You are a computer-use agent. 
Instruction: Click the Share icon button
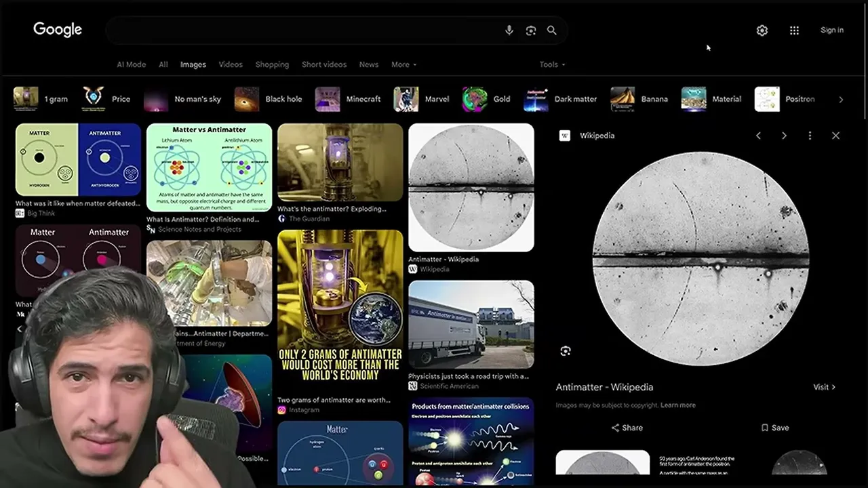coord(627,428)
